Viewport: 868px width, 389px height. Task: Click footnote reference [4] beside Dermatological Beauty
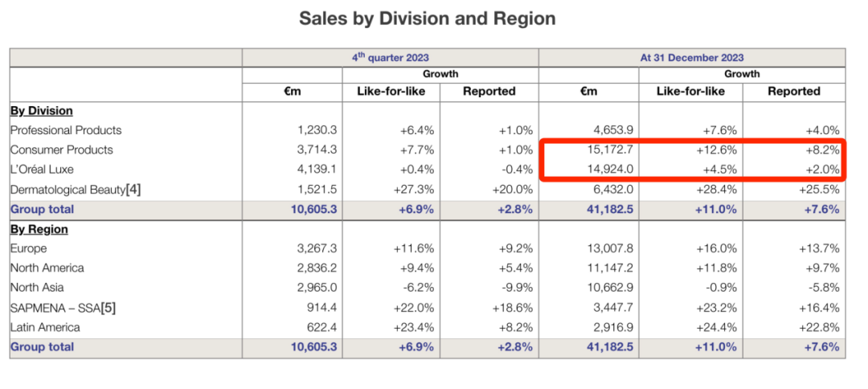tap(133, 190)
